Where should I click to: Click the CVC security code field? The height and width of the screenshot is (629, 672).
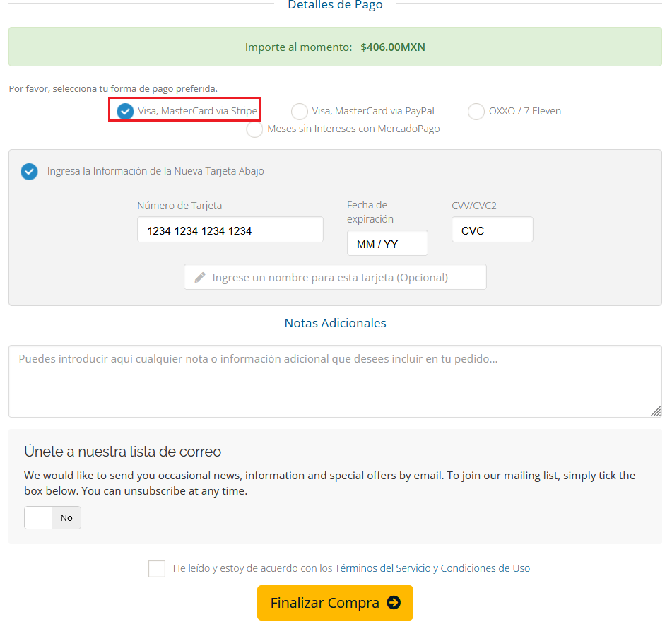click(x=492, y=230)
